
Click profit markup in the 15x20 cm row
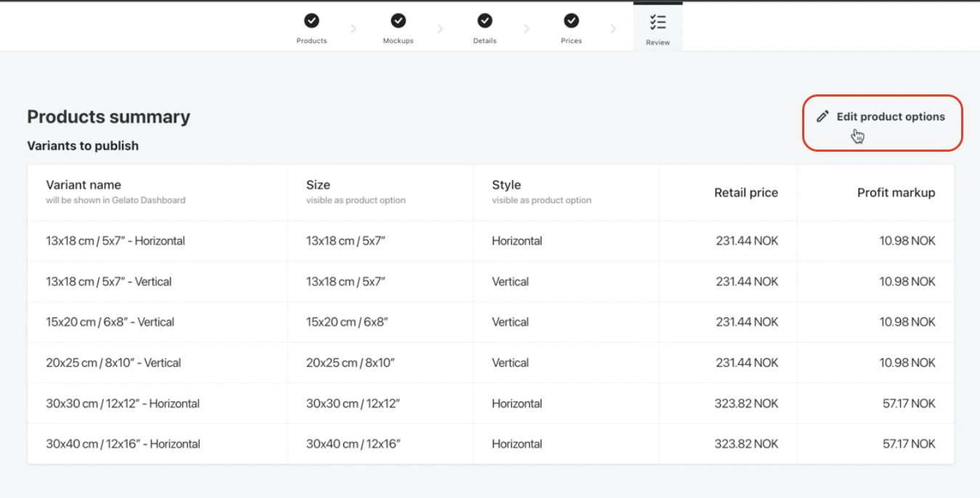point(907,322)
